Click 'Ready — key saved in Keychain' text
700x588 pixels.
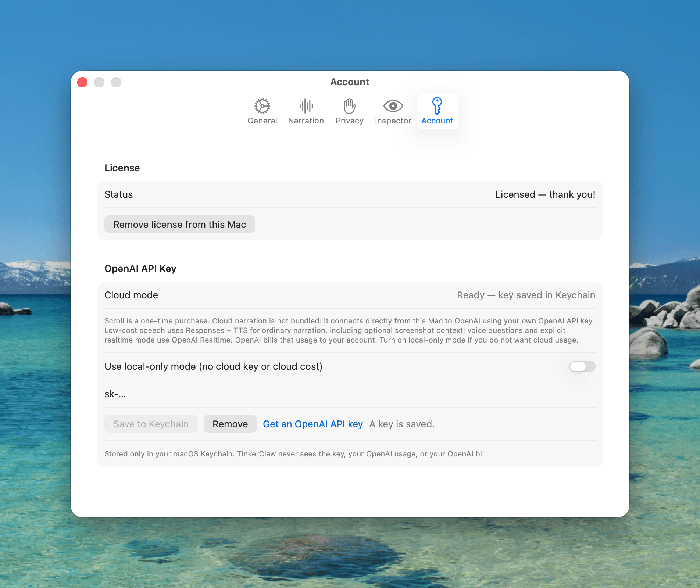coord(526,295)
